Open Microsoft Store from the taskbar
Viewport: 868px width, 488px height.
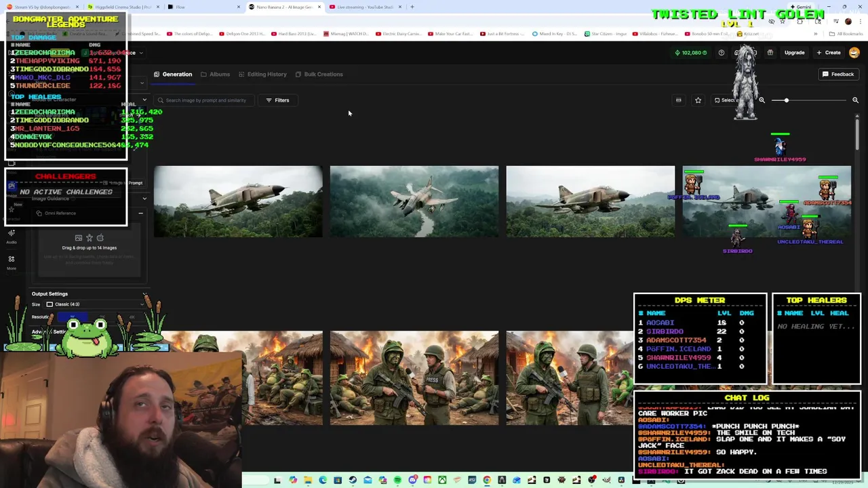[x=338, y=481]
